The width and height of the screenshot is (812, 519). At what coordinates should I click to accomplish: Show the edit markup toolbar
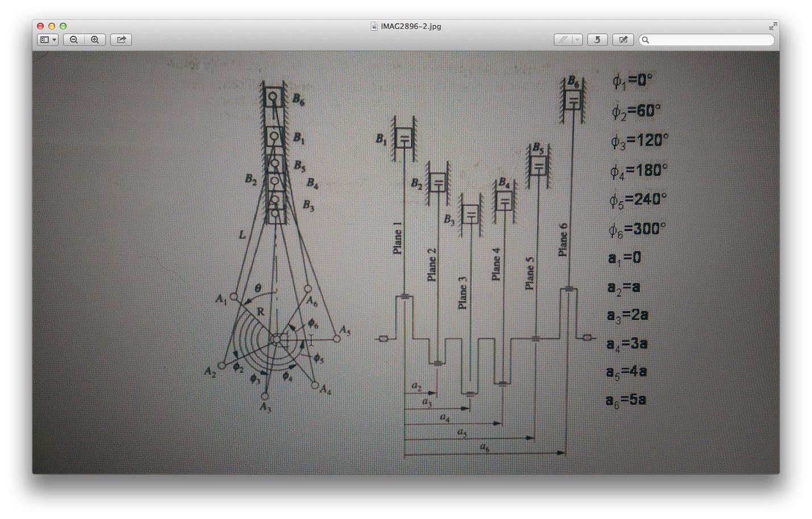(623, 40)
